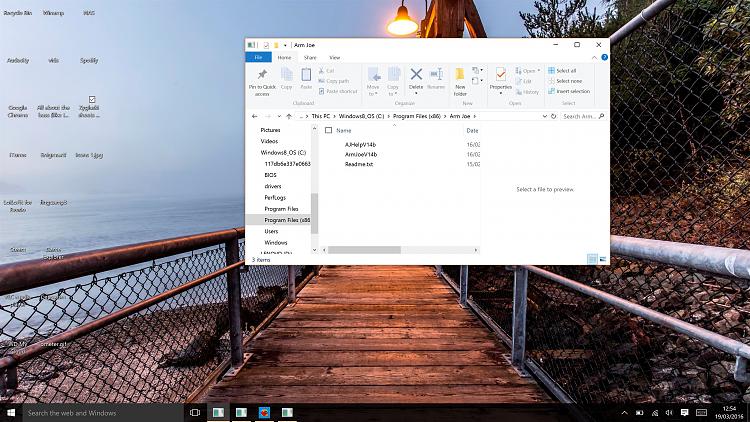
Task: Click This PC in the breadcrumb
Action: 320,116
